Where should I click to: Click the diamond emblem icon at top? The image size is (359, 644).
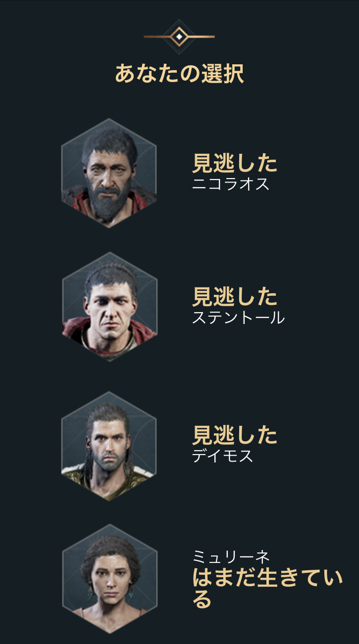coord(179,37)
